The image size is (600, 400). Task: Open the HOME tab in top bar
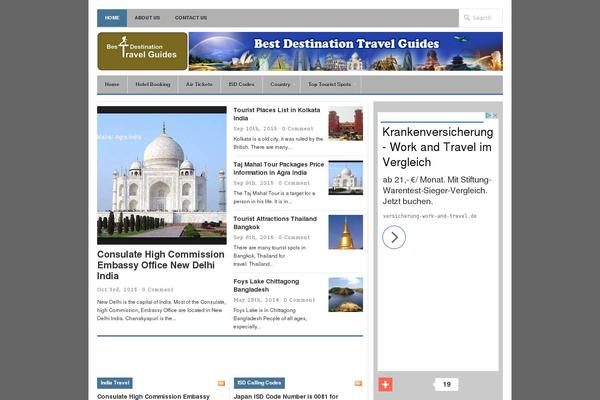[112, 18]
